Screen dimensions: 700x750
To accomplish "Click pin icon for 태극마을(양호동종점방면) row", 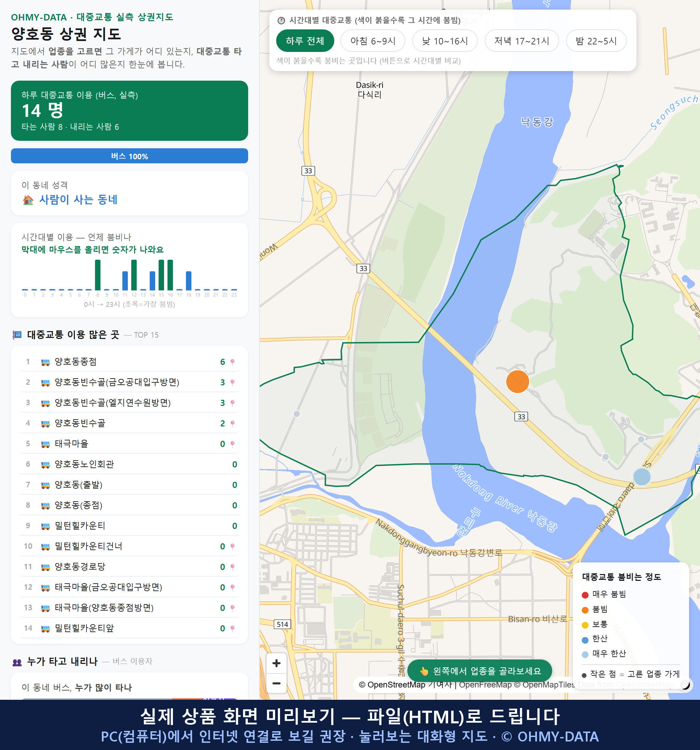I will [x=232, y=608].
